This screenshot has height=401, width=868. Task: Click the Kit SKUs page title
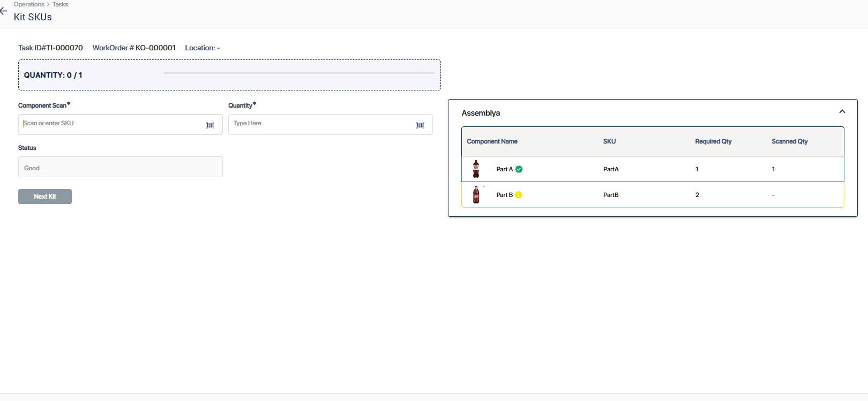pyautogui.click(x=33, y=17)
